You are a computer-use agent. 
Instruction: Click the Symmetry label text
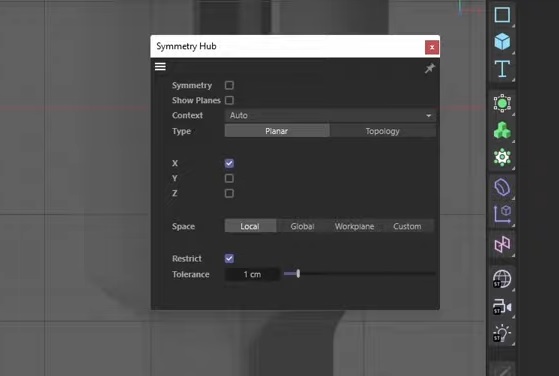(192, 86)
